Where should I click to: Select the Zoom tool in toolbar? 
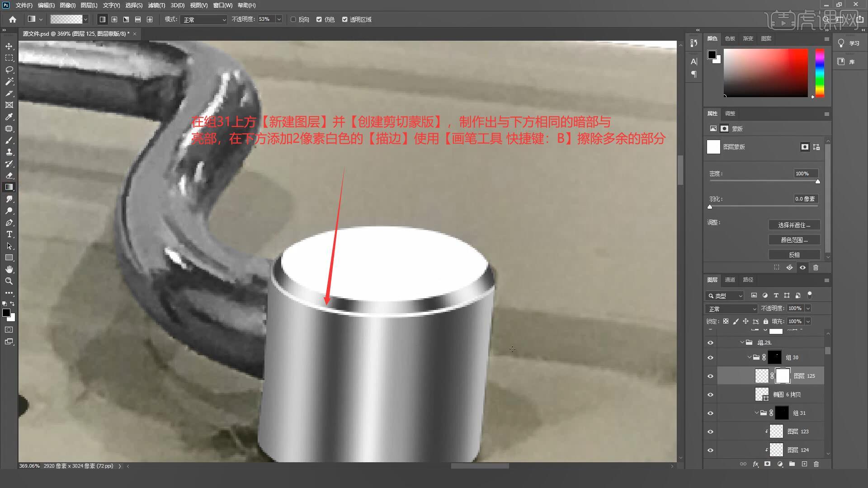(x=9, y=281)
